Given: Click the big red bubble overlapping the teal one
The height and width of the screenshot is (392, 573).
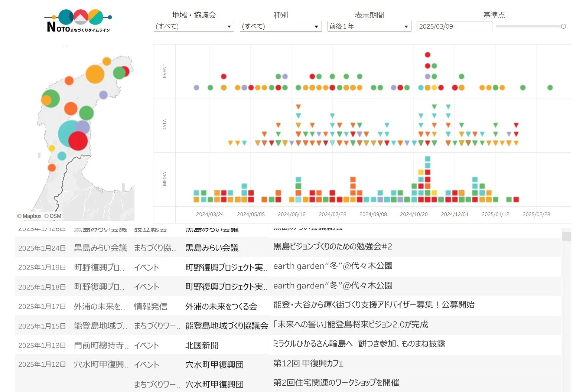Looking at the screenshot, I should (78, 141).
